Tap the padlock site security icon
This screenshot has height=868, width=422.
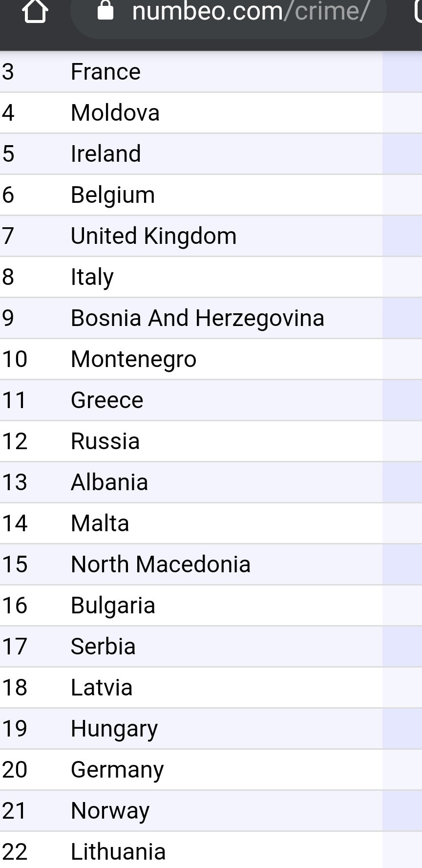pos(105,10)
